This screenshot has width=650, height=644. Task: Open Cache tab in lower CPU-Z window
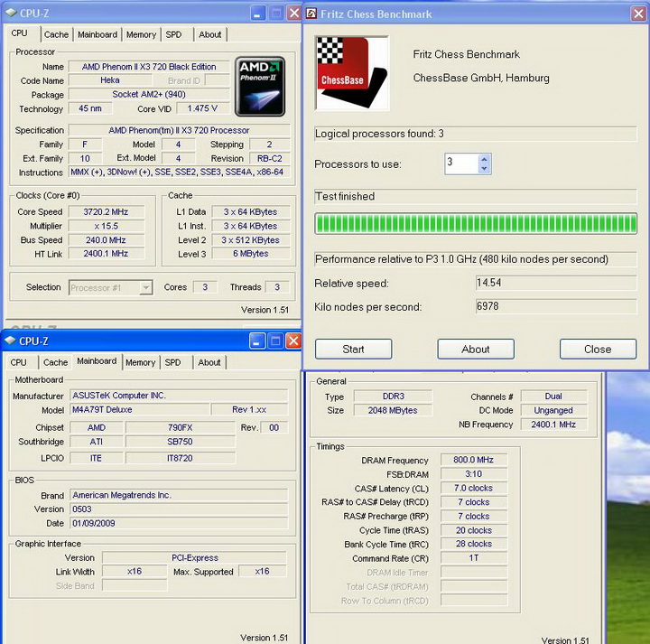(x=55, y=362)
